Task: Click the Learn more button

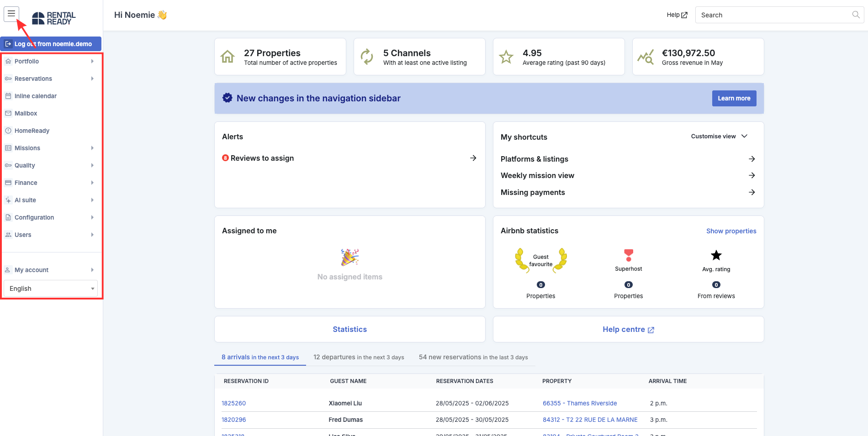Action: point(734,98)
